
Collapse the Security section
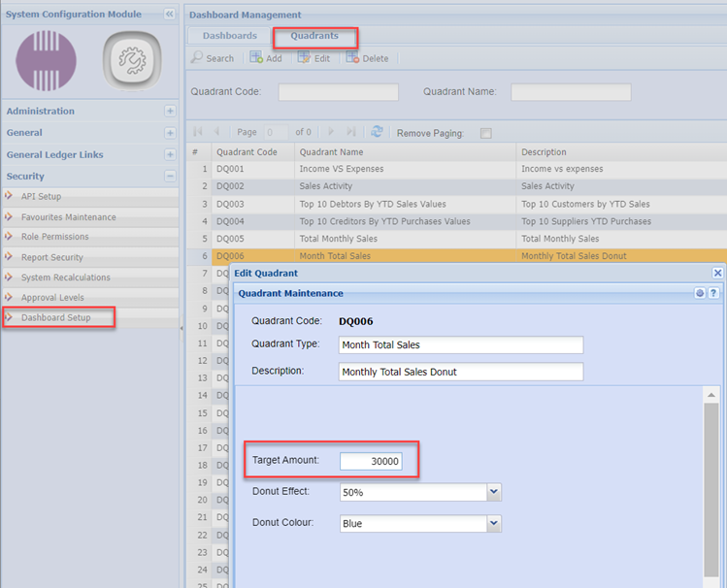pos(170,177)
